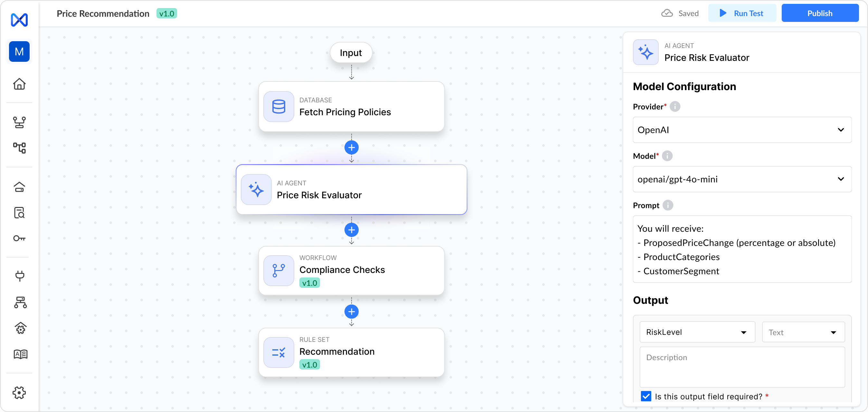Click plus button below Fetch Pricing Policies
The height and width of the screenshot is (412, 868).
point(352,147)
